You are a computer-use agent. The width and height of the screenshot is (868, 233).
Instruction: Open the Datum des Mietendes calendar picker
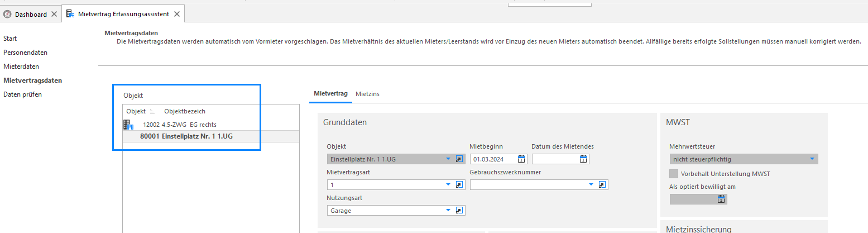tap(583, 159)
